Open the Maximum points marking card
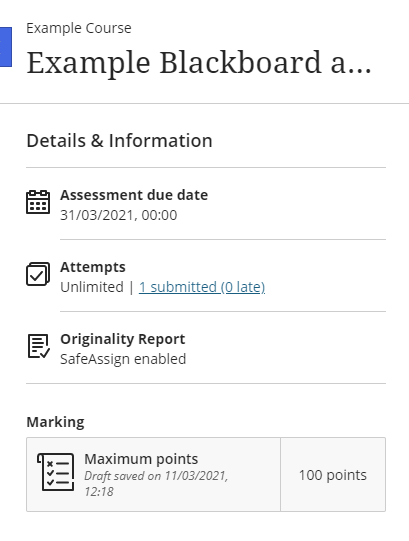The height and width of the screenshot is (541, 409). (206, 474)
